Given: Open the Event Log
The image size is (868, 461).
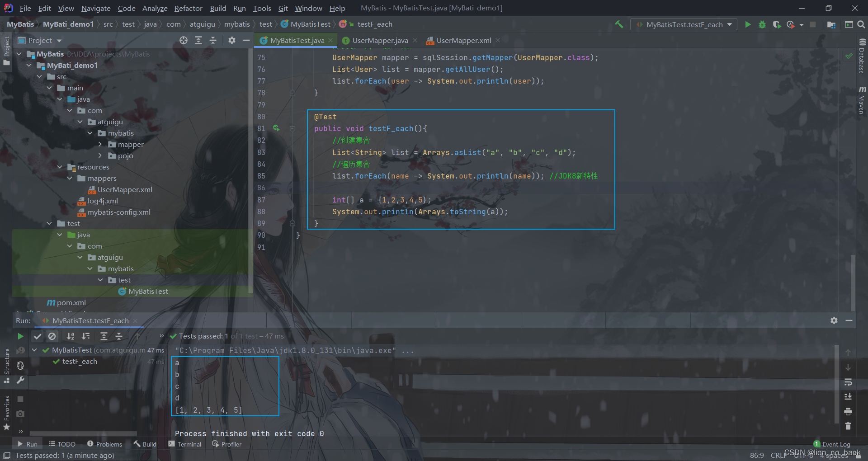Looking at the screenshot, I should coord(832,444).
